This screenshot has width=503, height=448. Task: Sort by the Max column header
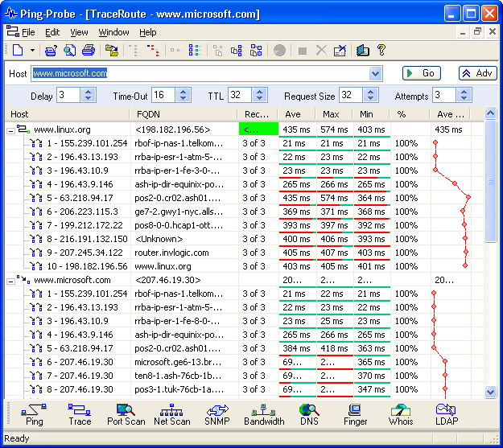point(334,114)
